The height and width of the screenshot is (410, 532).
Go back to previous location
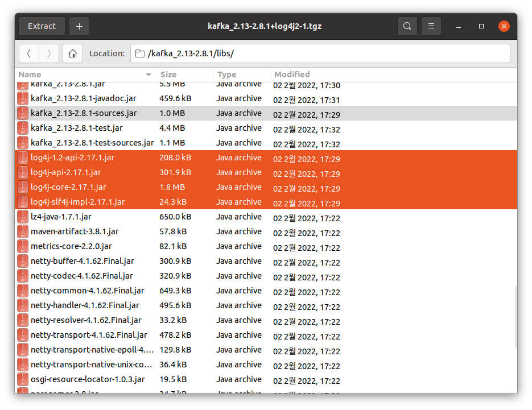pyautogui.click(x=29, y=53)
